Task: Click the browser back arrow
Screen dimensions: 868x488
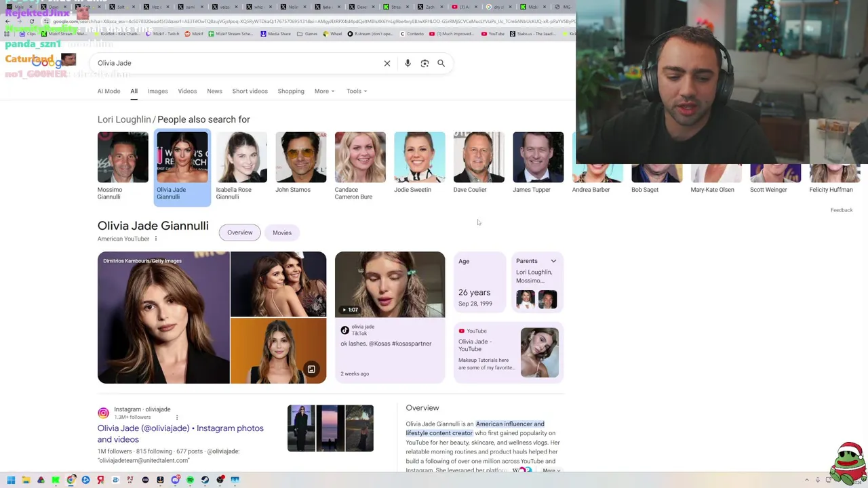Action: [7, 21]
